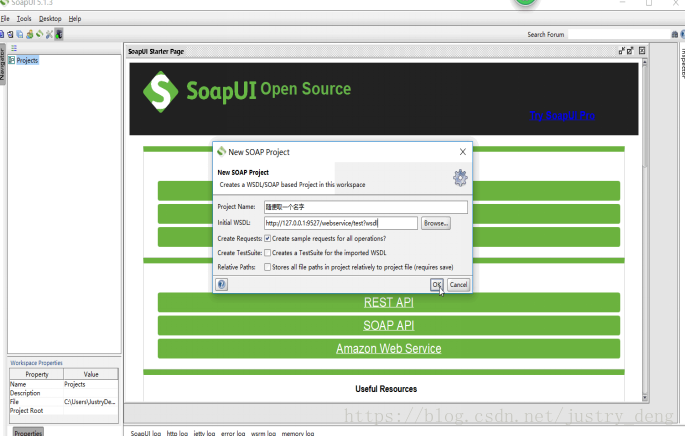The height and width of the screenshot is (436, 685).
Task: Click OK in New SOAP Project dialog
Action: [x=436, y=285]
